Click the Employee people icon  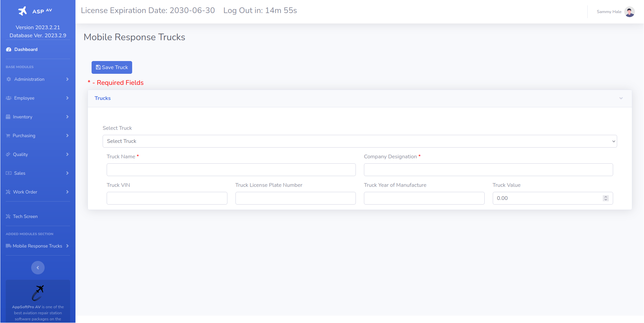[9, 98]
